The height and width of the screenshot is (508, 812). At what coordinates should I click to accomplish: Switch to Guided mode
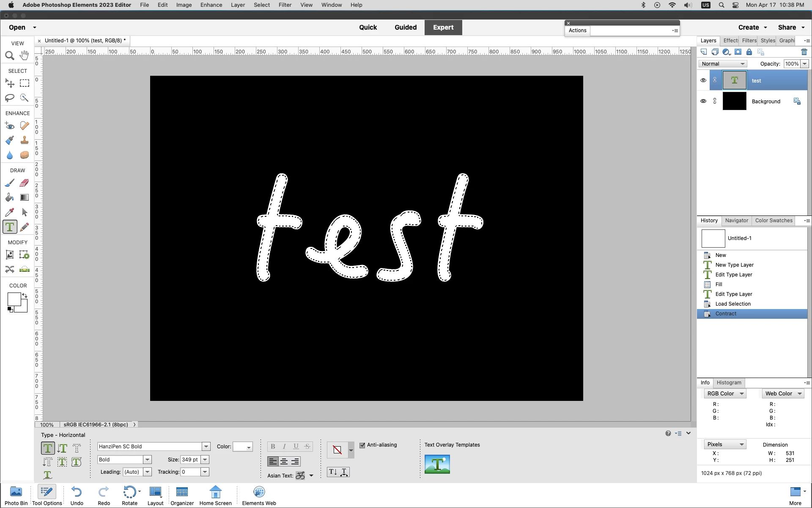[405, 28]
